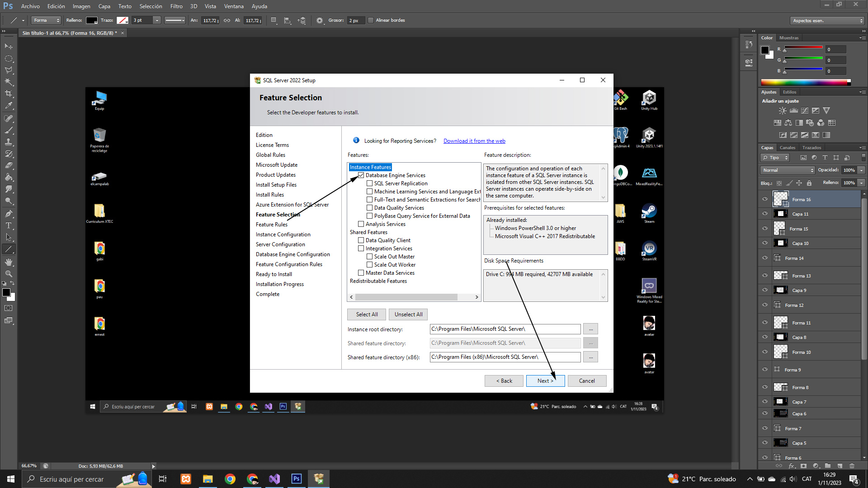Select the Eyedropper tool
Screen dimensions: 868x488
click(x=9, y=106)
